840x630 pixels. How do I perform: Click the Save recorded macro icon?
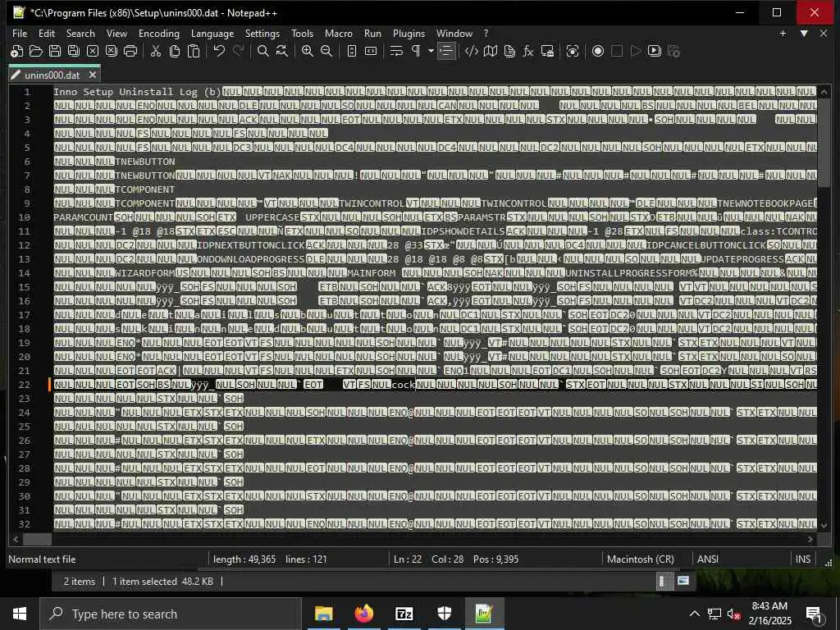[x=673, y=52]
